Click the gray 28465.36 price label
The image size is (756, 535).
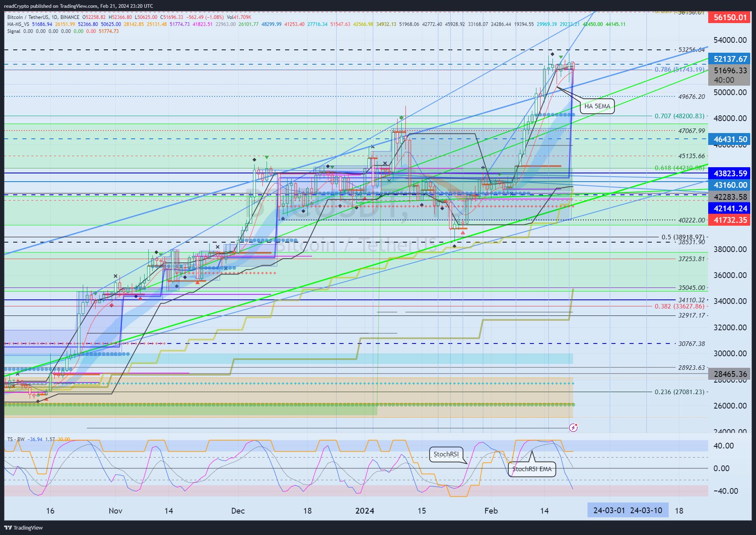pyautogui.click(x=730, y=374)
